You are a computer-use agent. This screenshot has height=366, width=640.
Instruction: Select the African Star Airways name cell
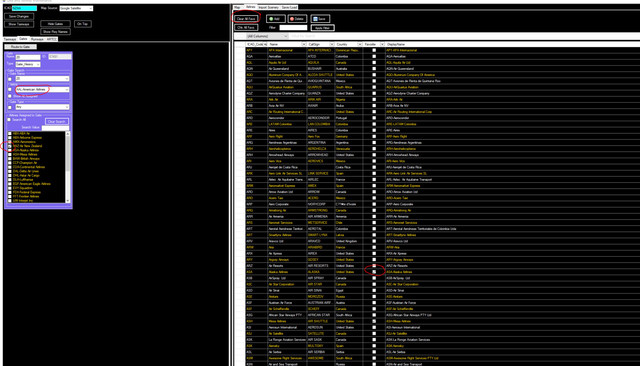tap(287, 315)
